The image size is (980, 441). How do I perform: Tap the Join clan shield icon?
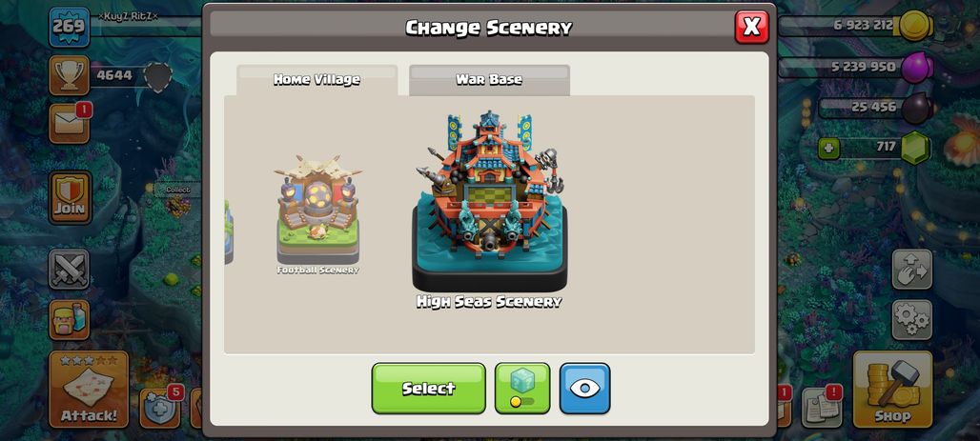[x=70, y=197]
